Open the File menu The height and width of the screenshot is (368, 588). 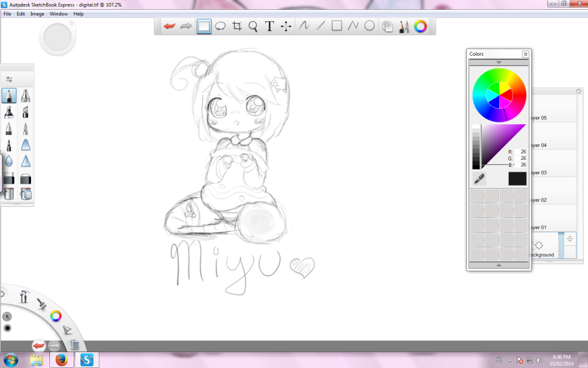click(x=7, y=14)
